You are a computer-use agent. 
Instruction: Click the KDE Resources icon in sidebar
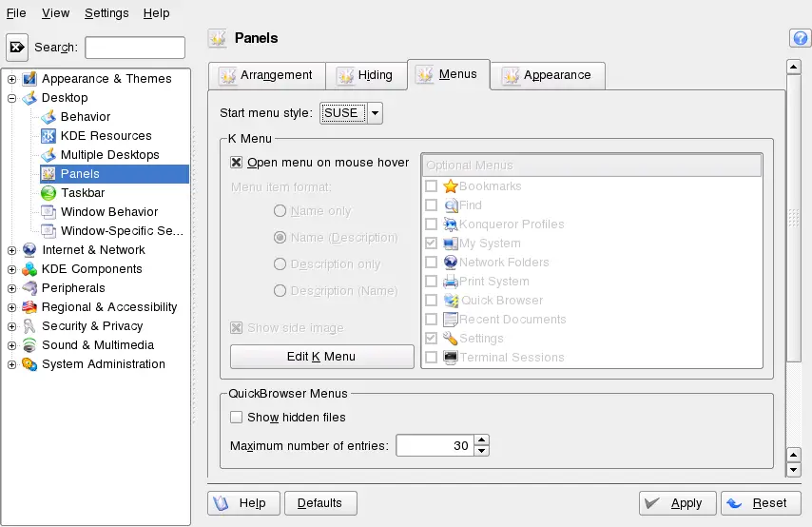coord(48,136)
